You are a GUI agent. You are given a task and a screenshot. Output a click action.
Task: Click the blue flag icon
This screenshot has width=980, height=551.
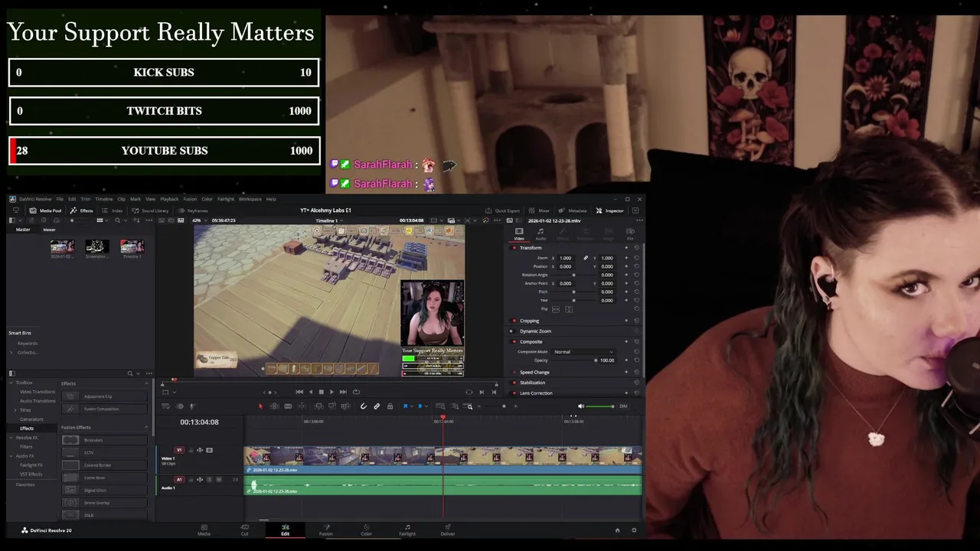coord(406,406)
